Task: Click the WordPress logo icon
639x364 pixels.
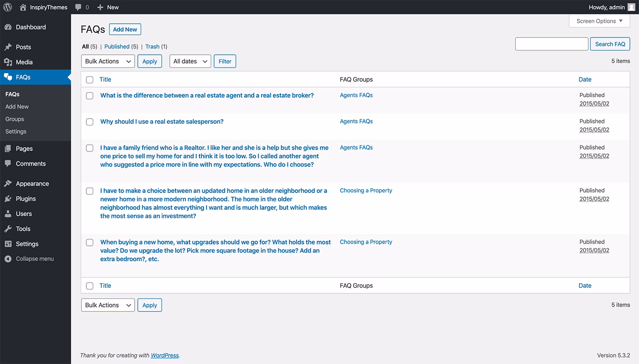Action: point(8,7)
